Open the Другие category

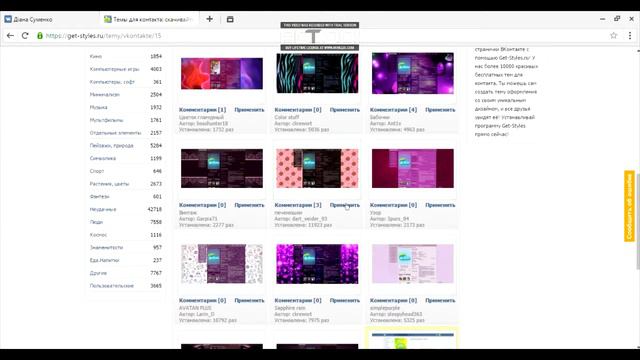(98, 273)
